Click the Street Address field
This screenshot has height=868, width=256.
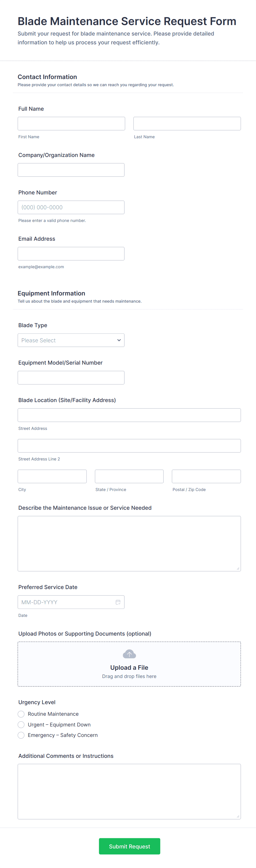pyautogui.click(x=129, y=415)
